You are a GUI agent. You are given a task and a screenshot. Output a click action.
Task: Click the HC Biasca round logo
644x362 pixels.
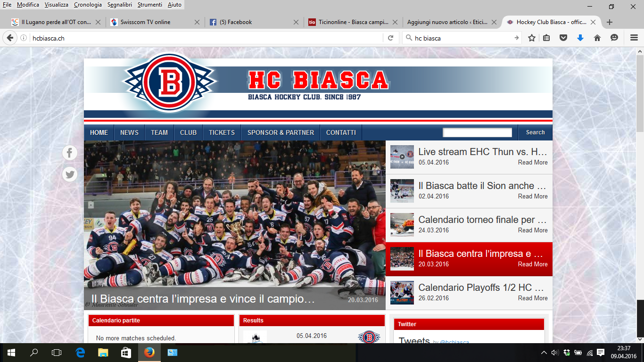pyautogui.click(x=169, y=83)
